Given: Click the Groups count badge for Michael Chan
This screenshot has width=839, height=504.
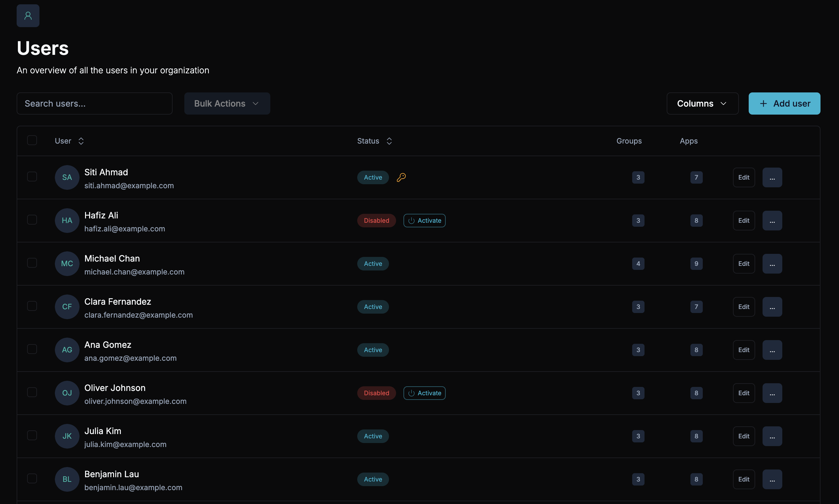Looking at the screenshot, I should pos(638,263).
